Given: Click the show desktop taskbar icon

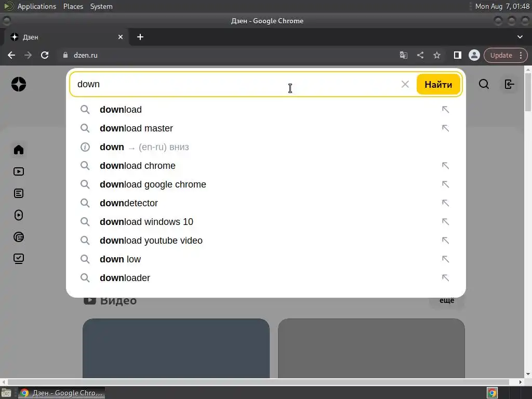Looking at the screenshot, I should (6, 393).
